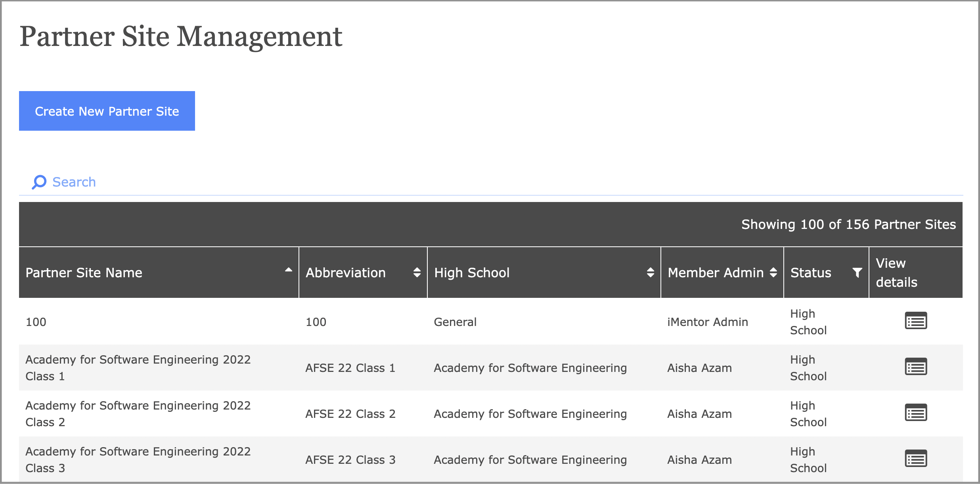
Task: Toggle sort arrows on Member Admin column
Action: [773, 272]
